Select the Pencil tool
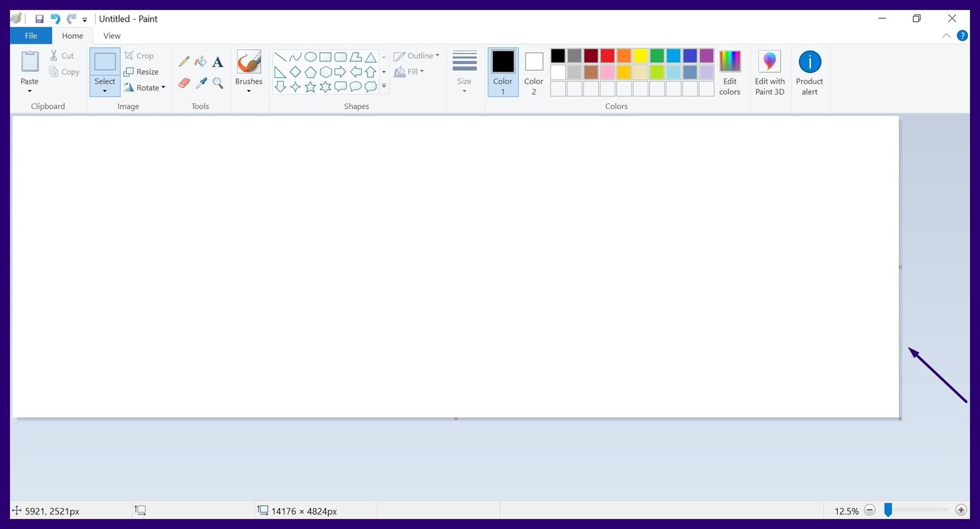980x529 pixels. click(184, 61)
